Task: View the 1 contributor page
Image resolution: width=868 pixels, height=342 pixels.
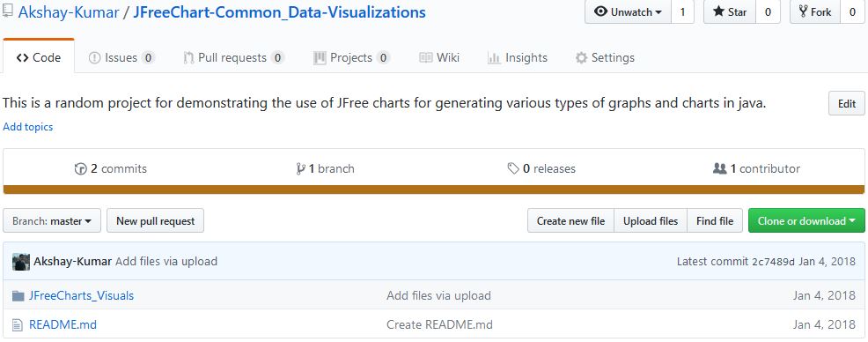Action: 756,168
